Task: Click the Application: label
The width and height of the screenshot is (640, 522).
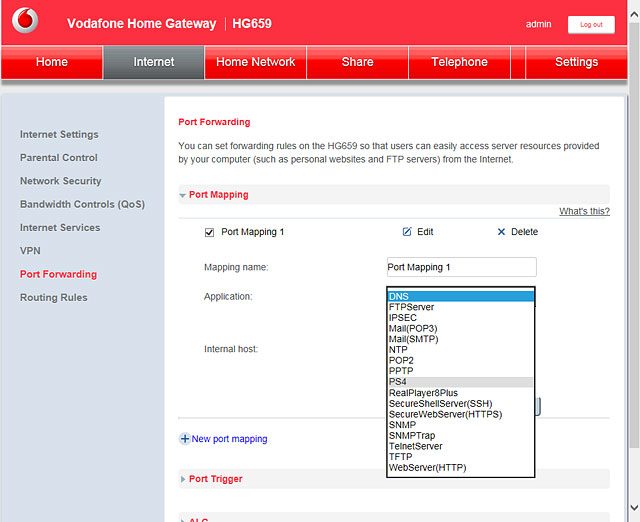Action: (x=228, y=296)
